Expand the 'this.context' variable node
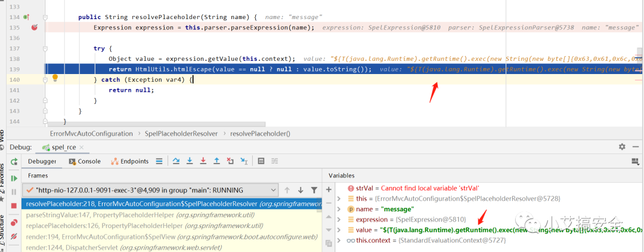This screenshot has height=252, width=644. click(x=339, y=240)
